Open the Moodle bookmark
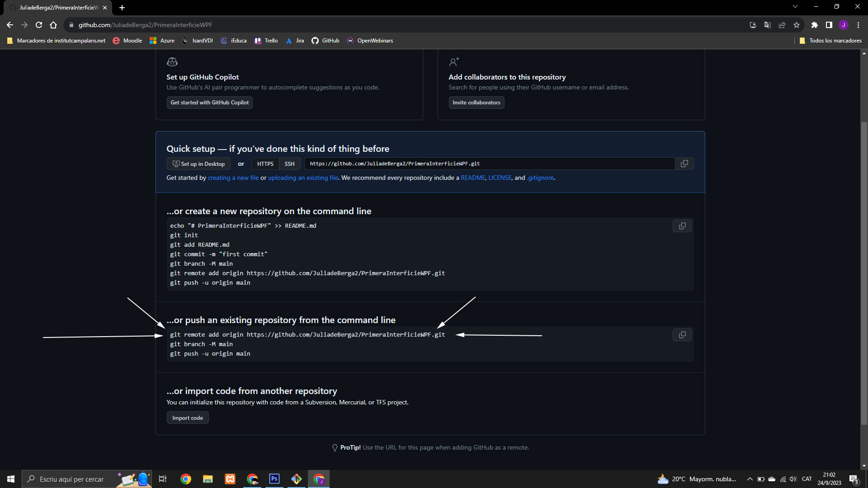This screenshot has width=868, height=488. pos(128,41)
